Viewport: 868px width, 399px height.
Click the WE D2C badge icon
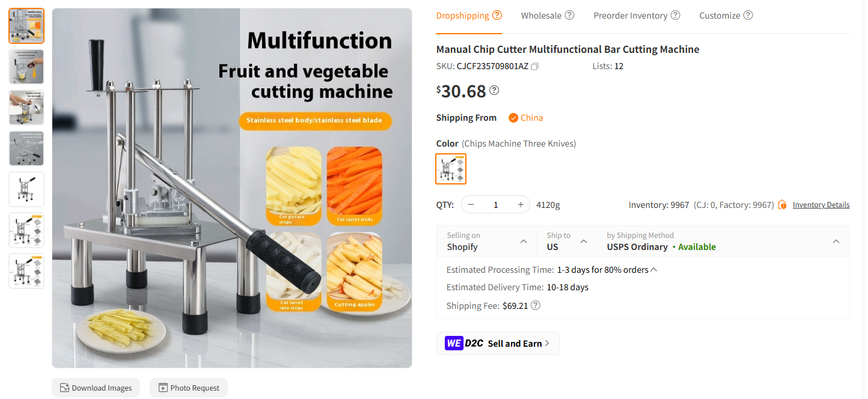coord(454,343)
